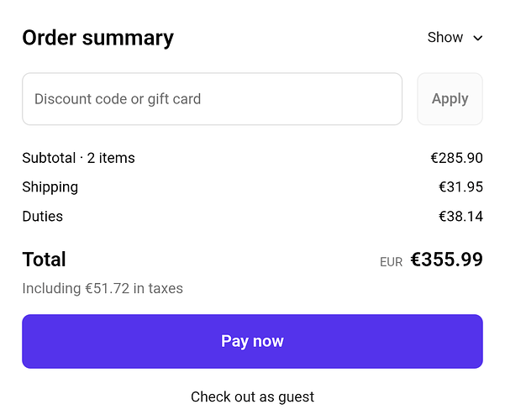
Task: Click the €51.72 tax figure
Action: 106,289
